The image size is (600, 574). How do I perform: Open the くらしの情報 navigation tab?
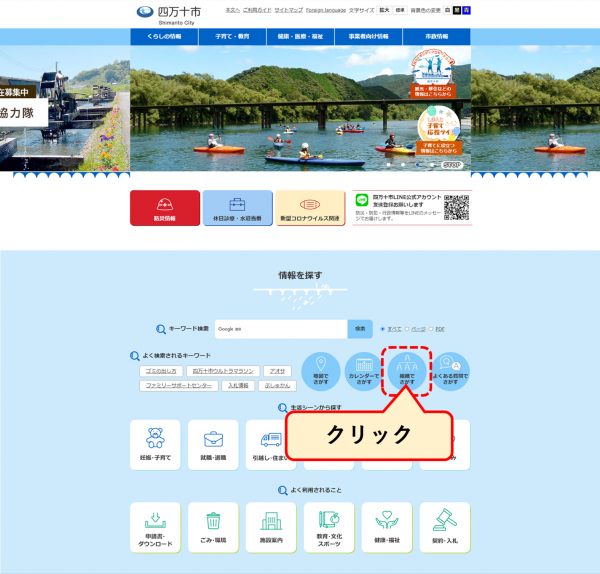pos(163,36)
